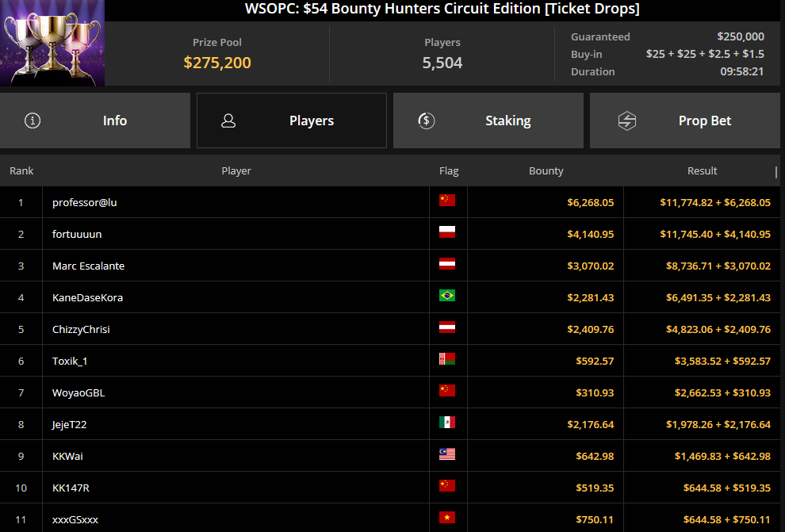Click KaneDaseKora's Brazil flag icon
785x532 pixels.
pyautogui.click(x=447, y=295)
